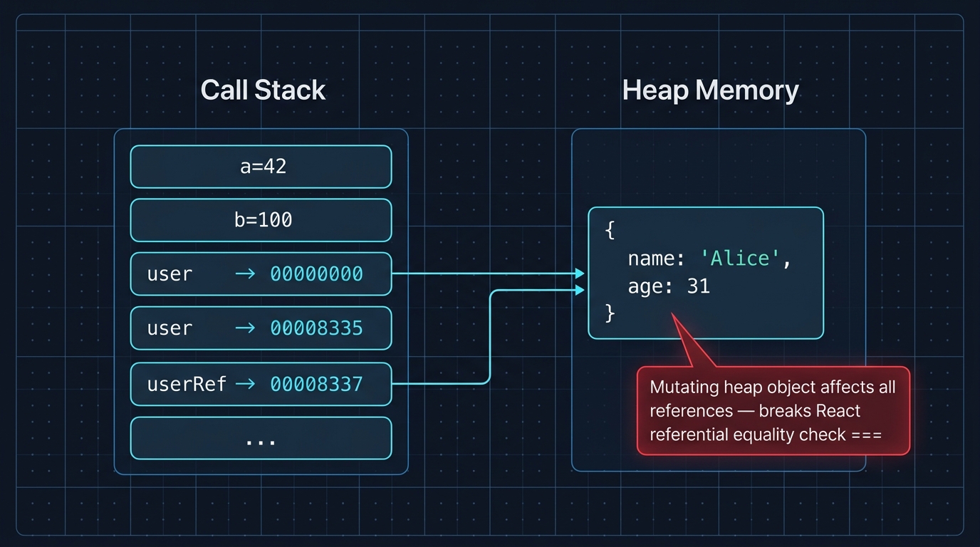Select the userRef stack entry

[261, 385]
